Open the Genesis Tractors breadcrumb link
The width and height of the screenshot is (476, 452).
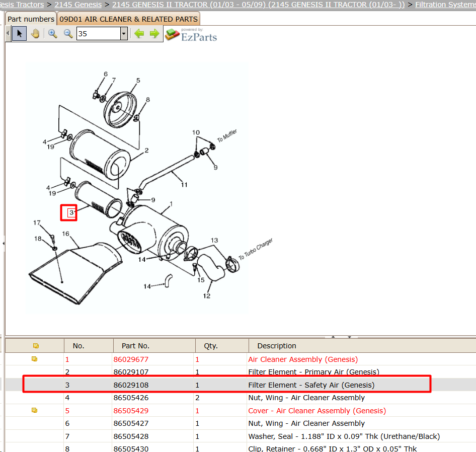pos(22,5)
